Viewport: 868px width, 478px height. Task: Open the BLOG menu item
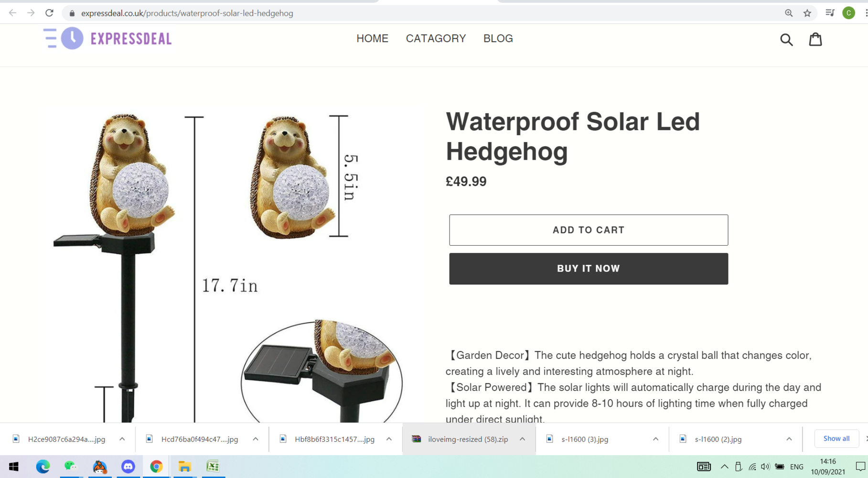pos(498,38)
